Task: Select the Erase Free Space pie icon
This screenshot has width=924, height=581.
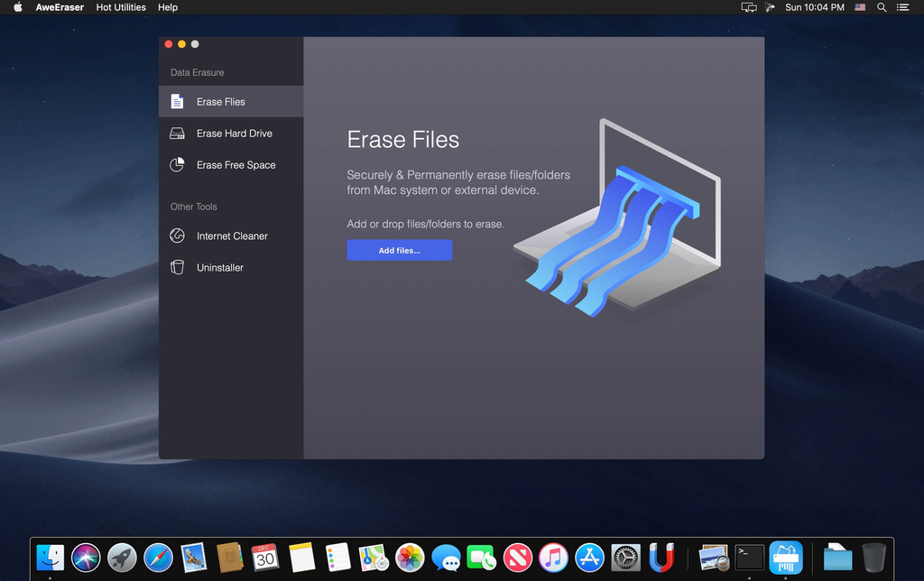Action: [x=177, y=164]
